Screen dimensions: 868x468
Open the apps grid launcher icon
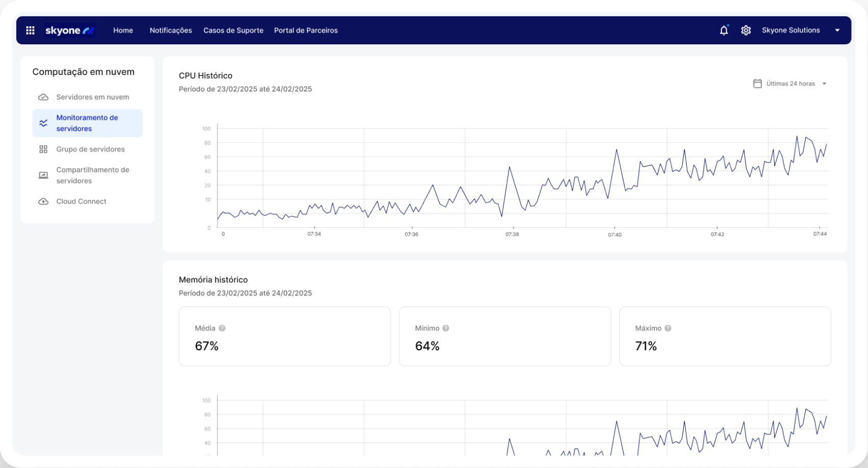coord(30,31)
